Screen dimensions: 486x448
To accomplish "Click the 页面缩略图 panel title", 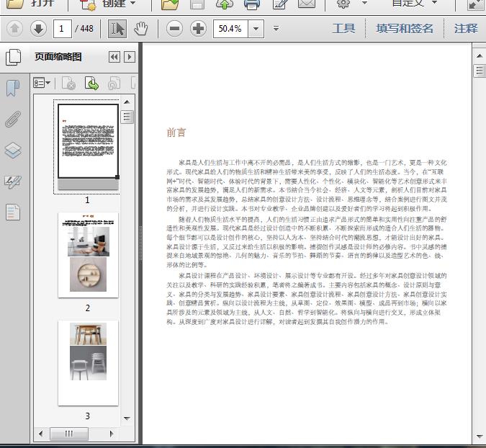I will click(x=58, y=57).
